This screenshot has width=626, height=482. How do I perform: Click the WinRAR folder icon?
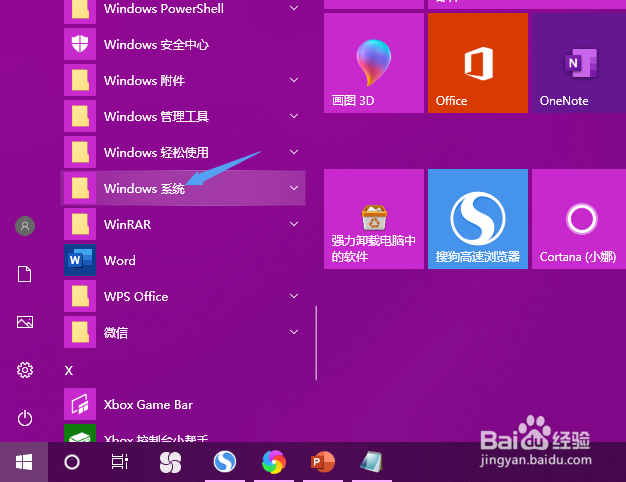pyautogui.click(x=80, y=224)
